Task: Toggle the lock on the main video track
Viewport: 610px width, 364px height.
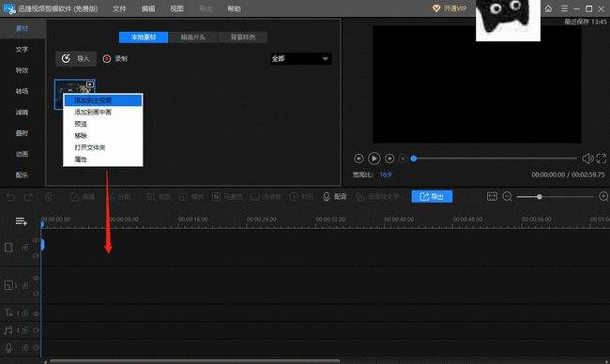Action: [25, 248]
